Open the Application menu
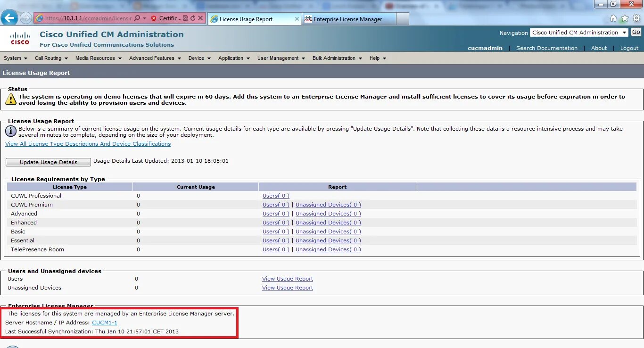This screenshot has width=644, height=348. coord(234,58)
